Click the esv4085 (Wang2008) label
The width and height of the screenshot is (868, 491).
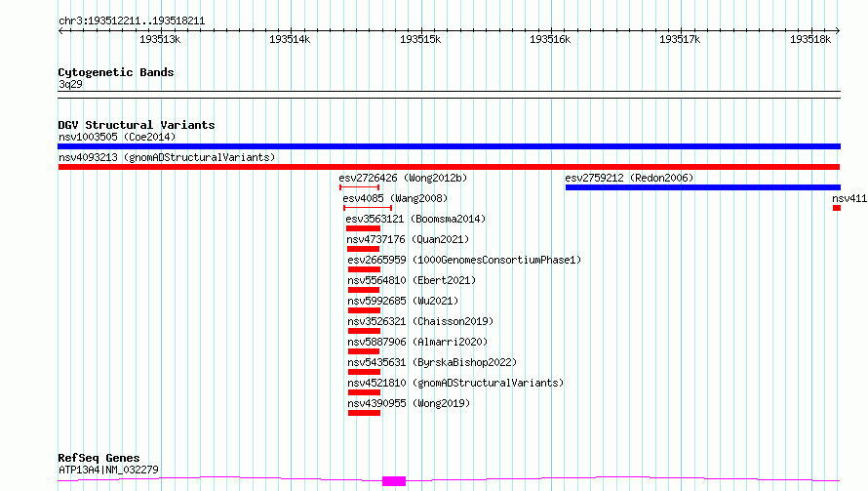point(395,198)
